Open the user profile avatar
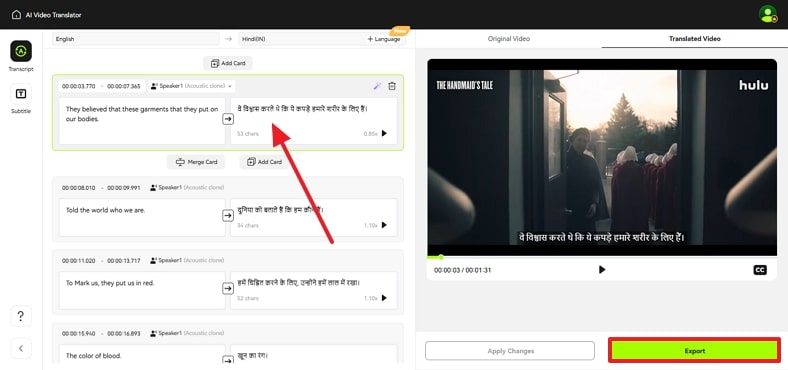Image resolution: width=788 pixels, height=370 pixels. pyautogui.click(x=767, y=14)
